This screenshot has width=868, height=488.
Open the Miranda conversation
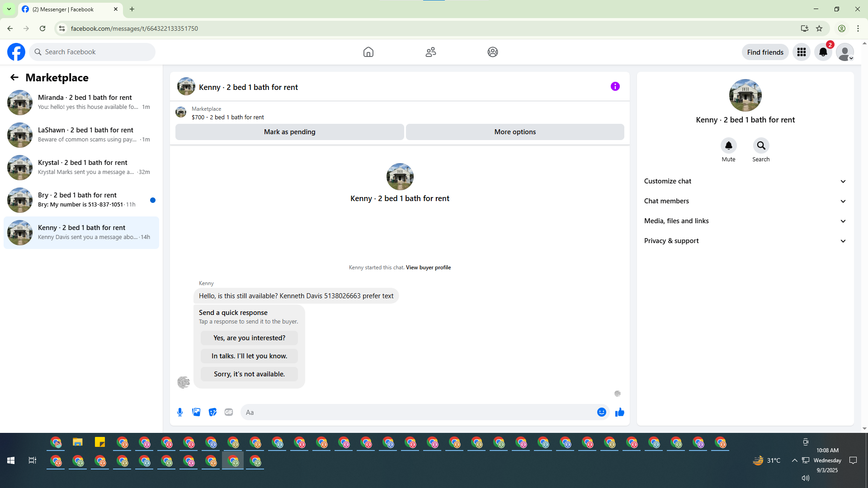point(81,103)
